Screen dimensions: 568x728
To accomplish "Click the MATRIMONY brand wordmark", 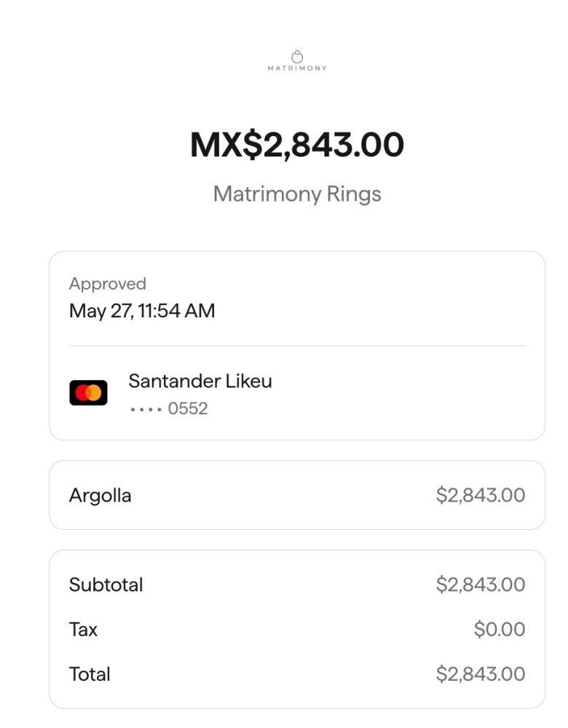I will pyautogui.click(x=297, y=68).
